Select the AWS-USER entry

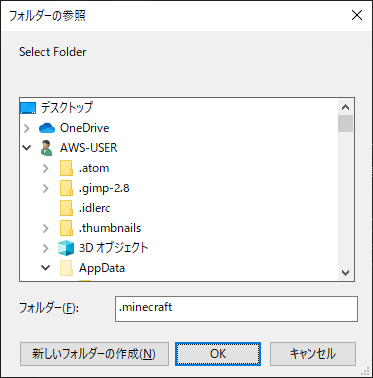[x=89, y=148]
